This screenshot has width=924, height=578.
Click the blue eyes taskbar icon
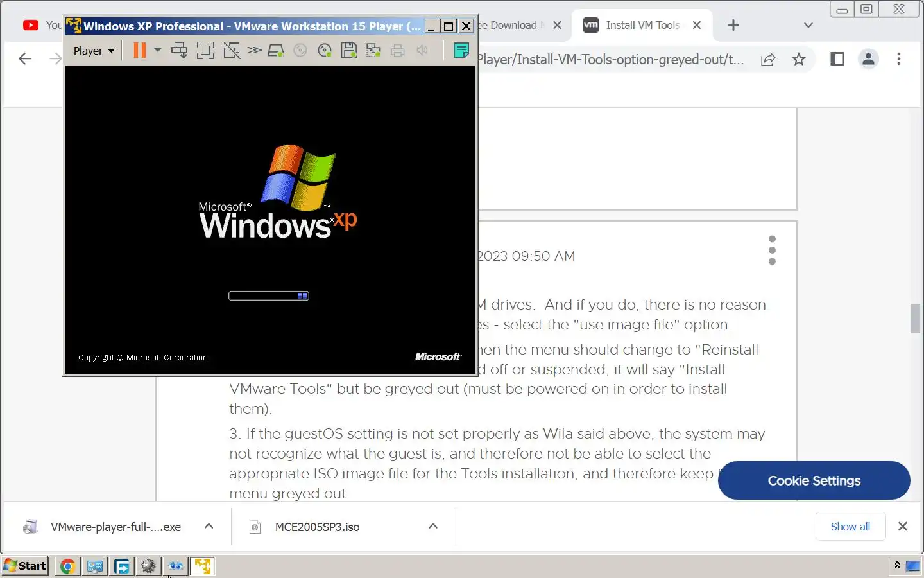[176, 566]
